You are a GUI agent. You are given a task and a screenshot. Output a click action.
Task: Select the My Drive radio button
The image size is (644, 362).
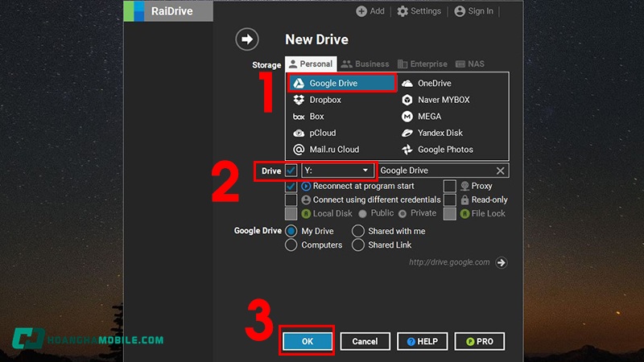click(291, 231)
